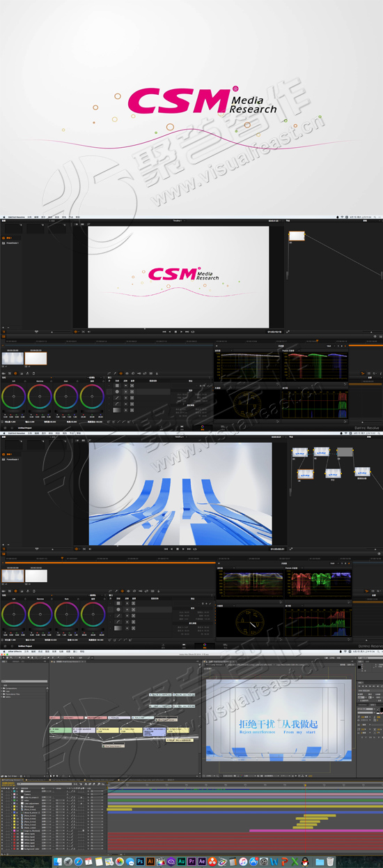This screenshot has width=383, height=868.
Task: Open the After Effects application menu
Action: 14,651
